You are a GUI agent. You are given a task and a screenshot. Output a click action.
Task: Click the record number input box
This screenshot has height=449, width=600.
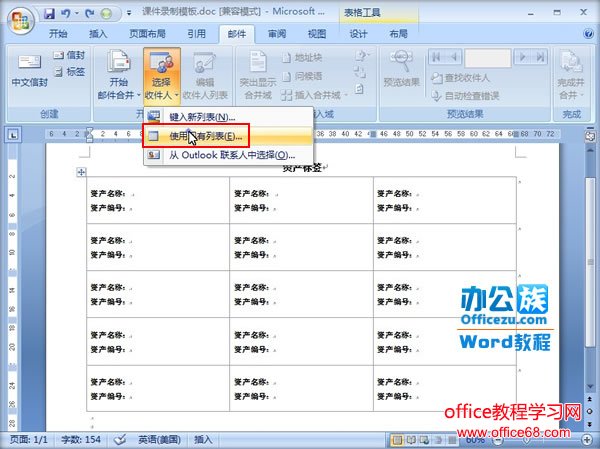coord(488,58)
